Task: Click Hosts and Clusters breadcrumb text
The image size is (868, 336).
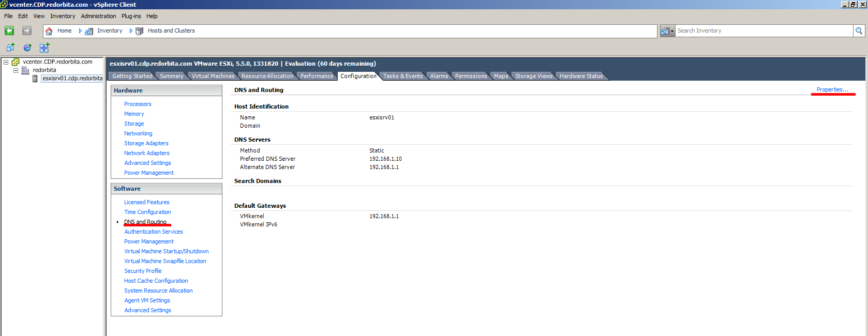Action: coord(171,31)
